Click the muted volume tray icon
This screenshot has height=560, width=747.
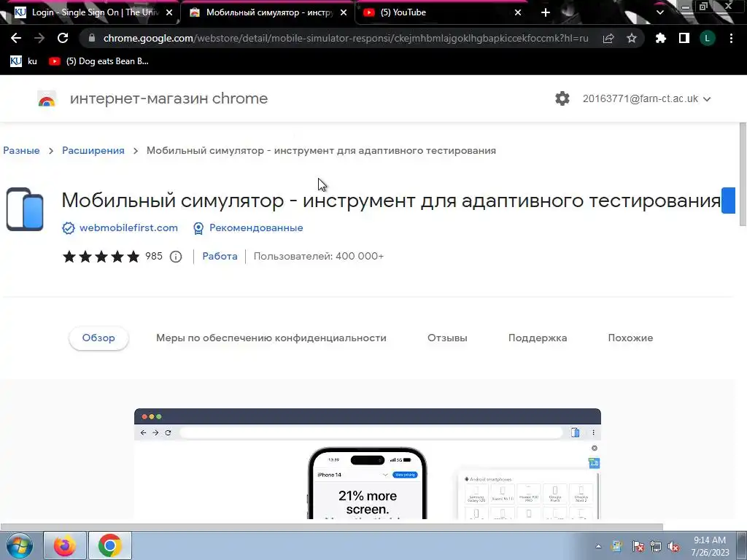tap(673, 547)
